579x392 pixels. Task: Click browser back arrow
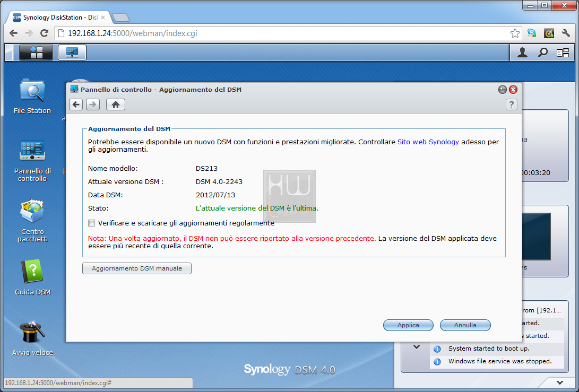pyautogui.click(x=14, y=33)
